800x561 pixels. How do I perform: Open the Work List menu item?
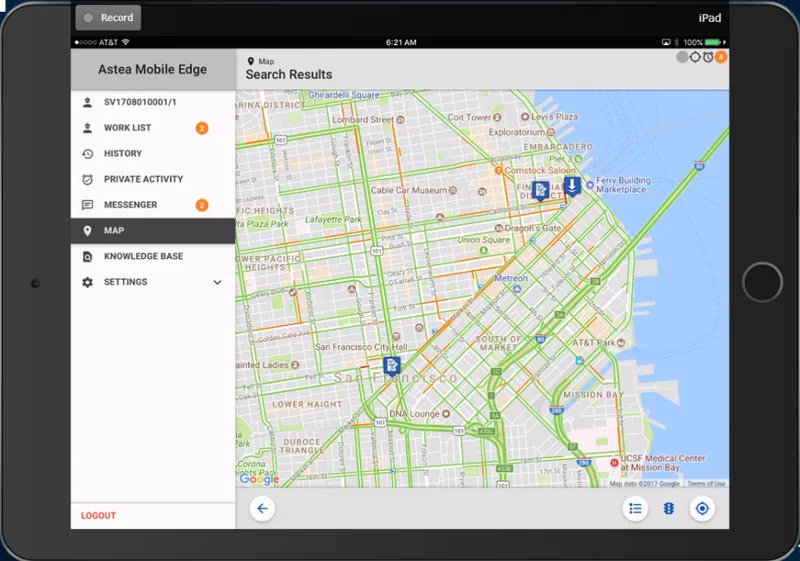pyautogui.click(x=153, y=128)
